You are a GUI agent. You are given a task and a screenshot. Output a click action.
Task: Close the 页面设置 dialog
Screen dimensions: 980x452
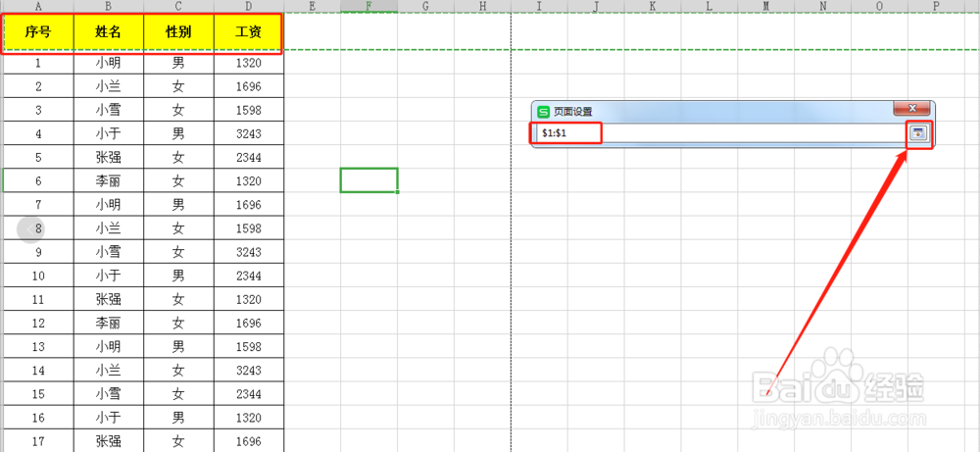911,108
